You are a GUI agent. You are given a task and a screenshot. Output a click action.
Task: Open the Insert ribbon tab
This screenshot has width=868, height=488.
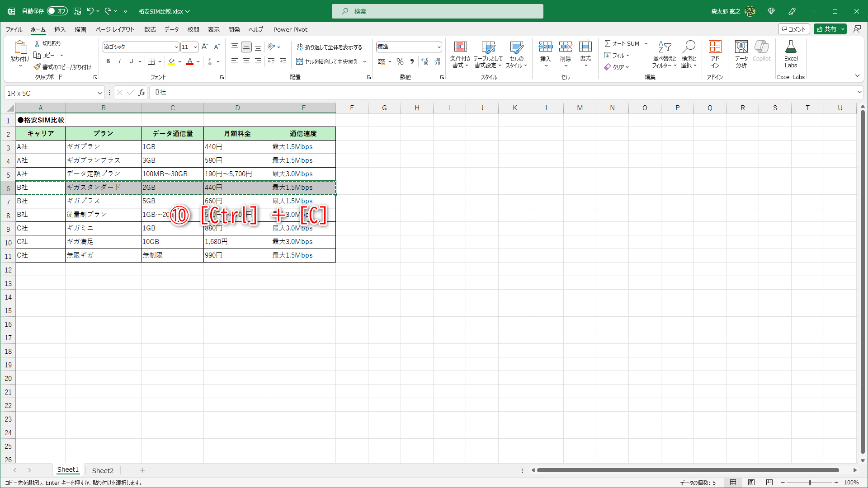point(60,29)
